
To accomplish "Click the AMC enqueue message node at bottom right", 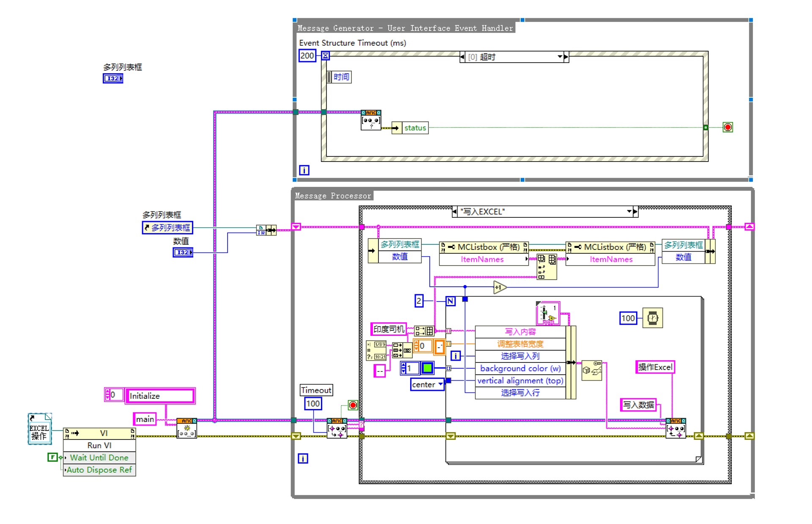I will [x=675, y=428].
